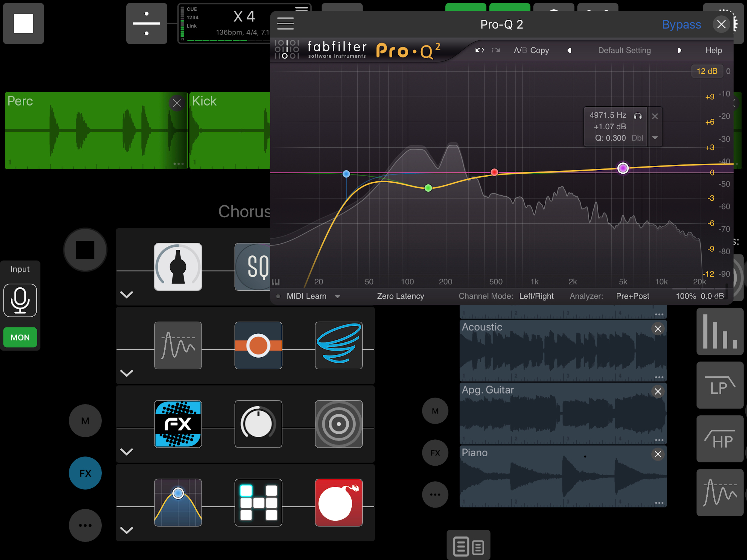747x560 pixels.
Task: Select the purple EQ band node
Action: pos(623,168)
